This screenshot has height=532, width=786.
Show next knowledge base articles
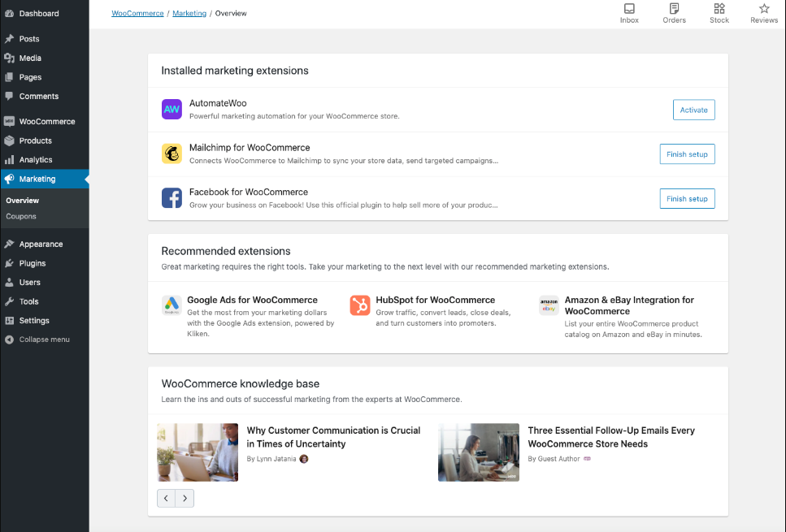pos(185,498)
